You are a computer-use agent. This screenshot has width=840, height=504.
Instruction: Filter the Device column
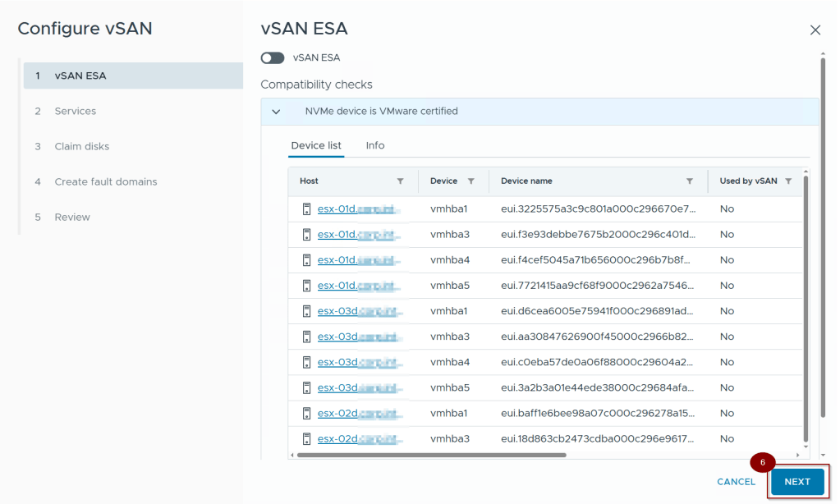[470, 181]
